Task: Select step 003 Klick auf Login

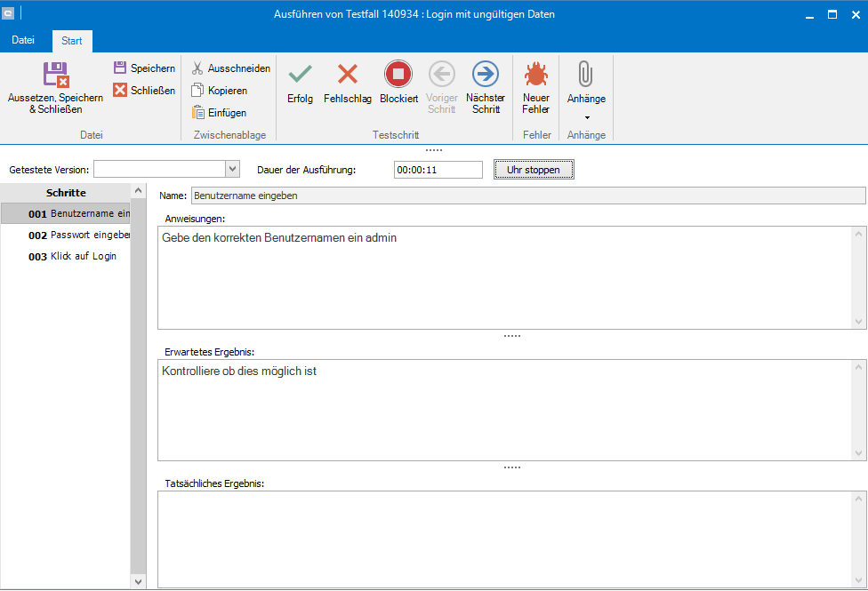Action: point(72,257)
